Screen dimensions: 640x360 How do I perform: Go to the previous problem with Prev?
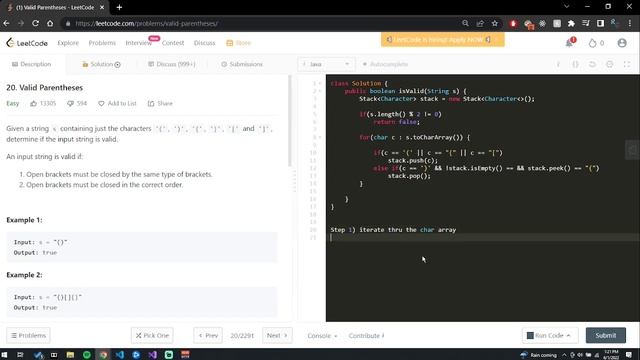point(208,336)
